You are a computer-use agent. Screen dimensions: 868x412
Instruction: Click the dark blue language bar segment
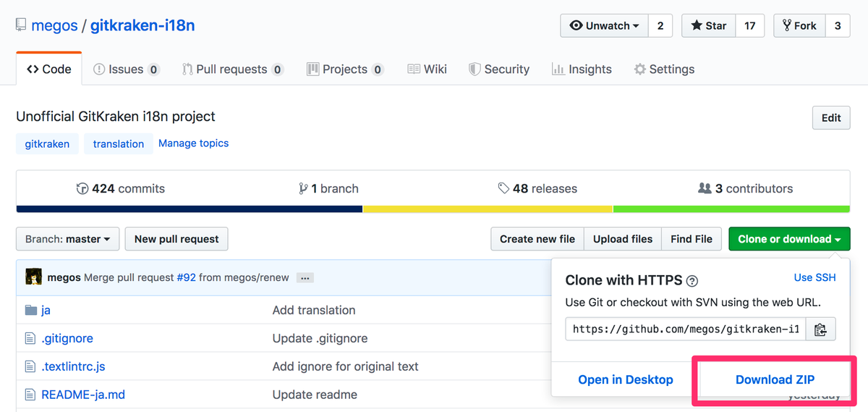[x=190, y=209]
